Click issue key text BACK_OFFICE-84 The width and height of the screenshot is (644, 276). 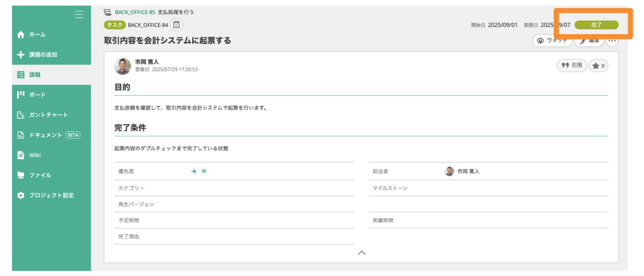click(x=148, y=25)
